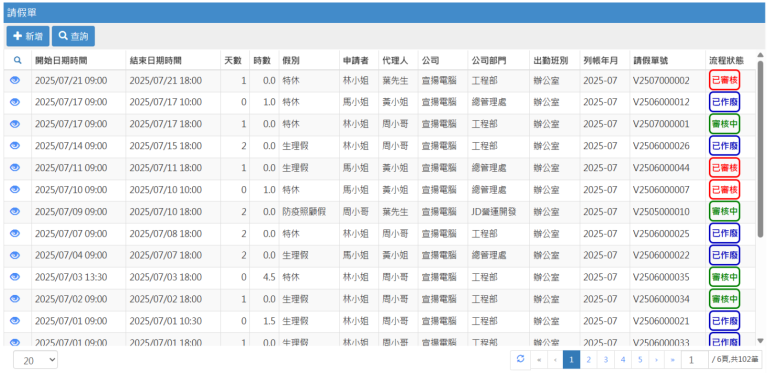The image size is (768, 377).
Task: Go to first page with « button
Action: [x=539, y=360]
